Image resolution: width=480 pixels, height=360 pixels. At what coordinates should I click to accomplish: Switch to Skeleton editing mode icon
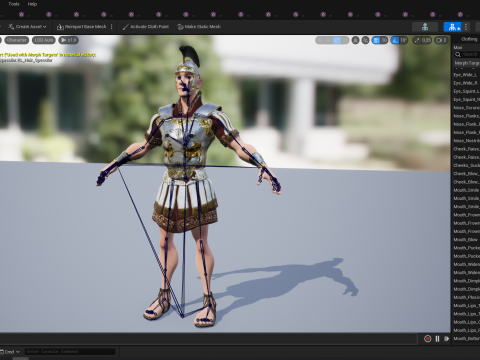point(425,27)
